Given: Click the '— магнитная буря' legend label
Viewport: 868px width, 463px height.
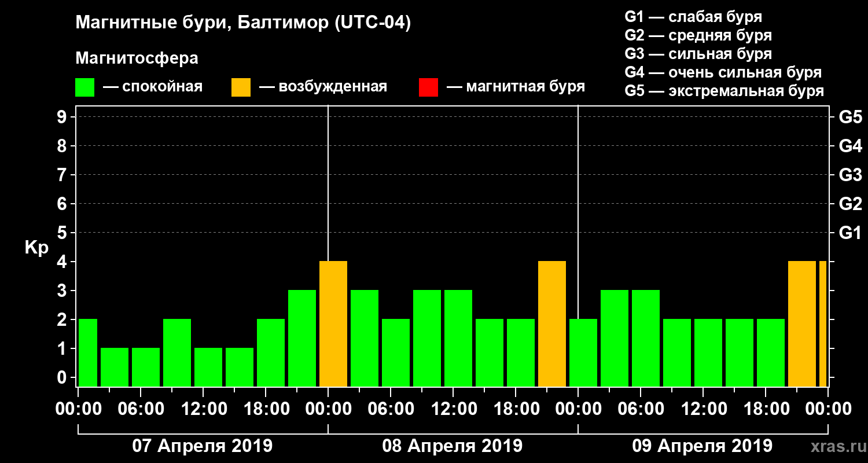Looking at the screenshot, I should pos(516,87).
